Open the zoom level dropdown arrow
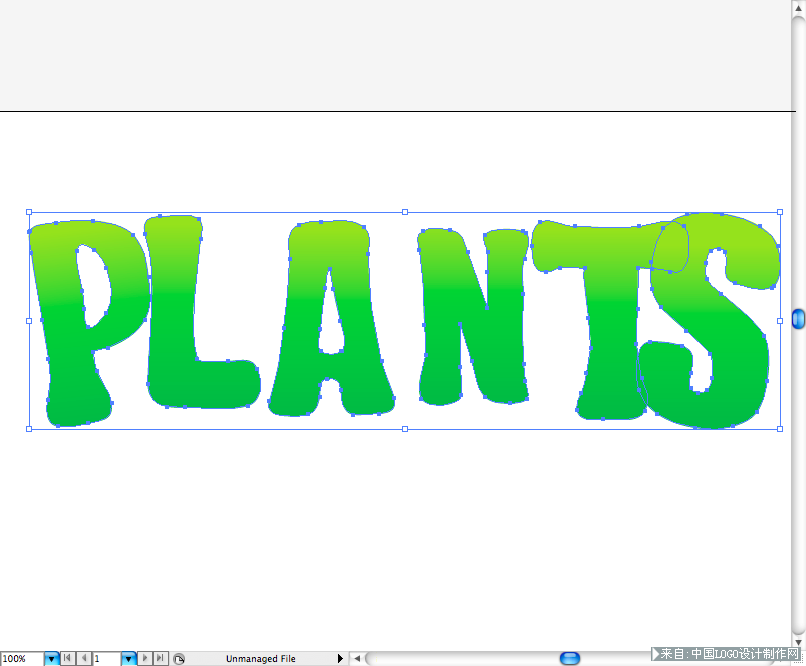The width and height of the screenshot is (806, 666). (x=51, y=658)
